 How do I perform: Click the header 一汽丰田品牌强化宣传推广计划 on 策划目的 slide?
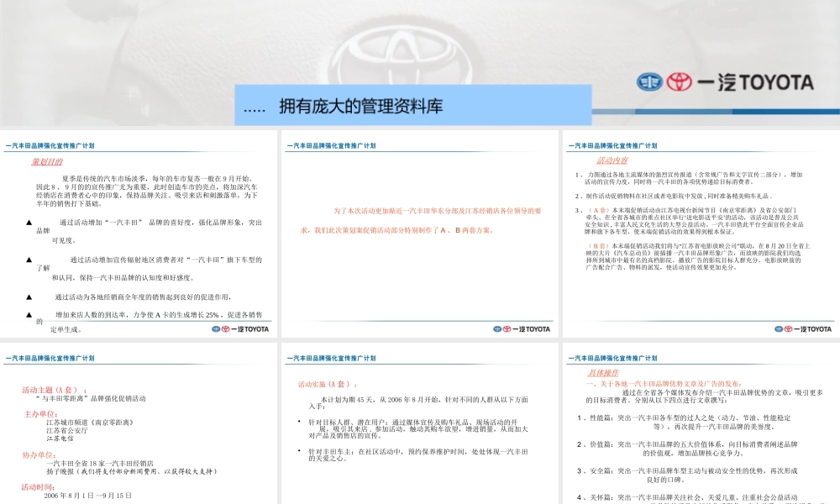pyautogui.click(x=50, y=145)
